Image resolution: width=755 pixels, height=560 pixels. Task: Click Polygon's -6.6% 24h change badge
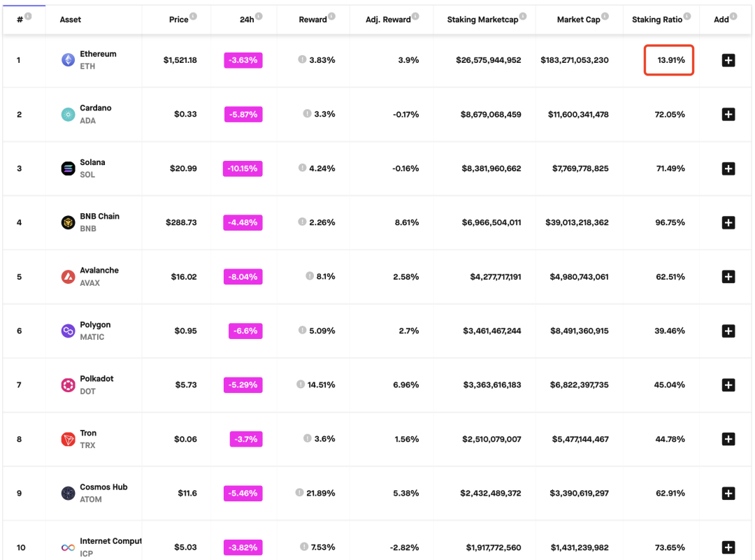(245, 331)
